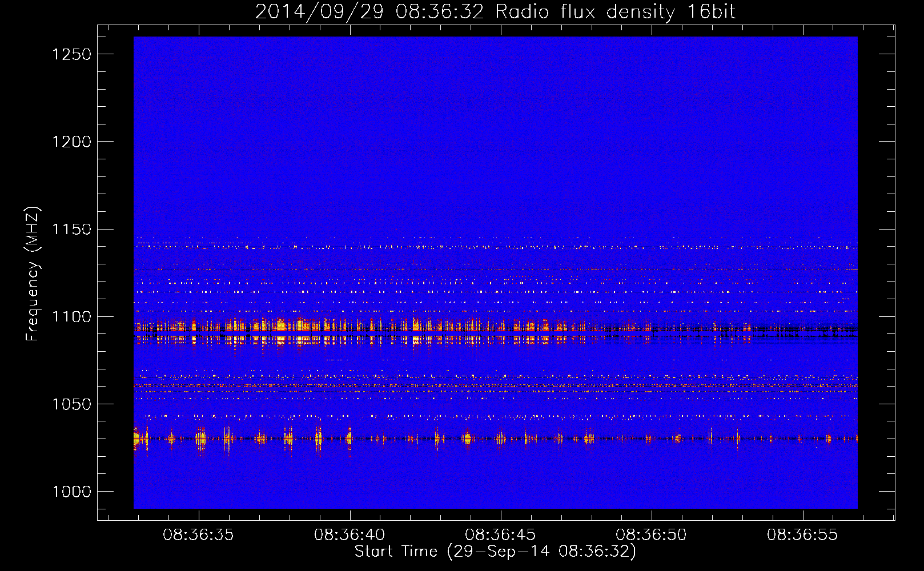
Task: Click the 08:36:55 time tick label
Action: click(x=802, y=535)
